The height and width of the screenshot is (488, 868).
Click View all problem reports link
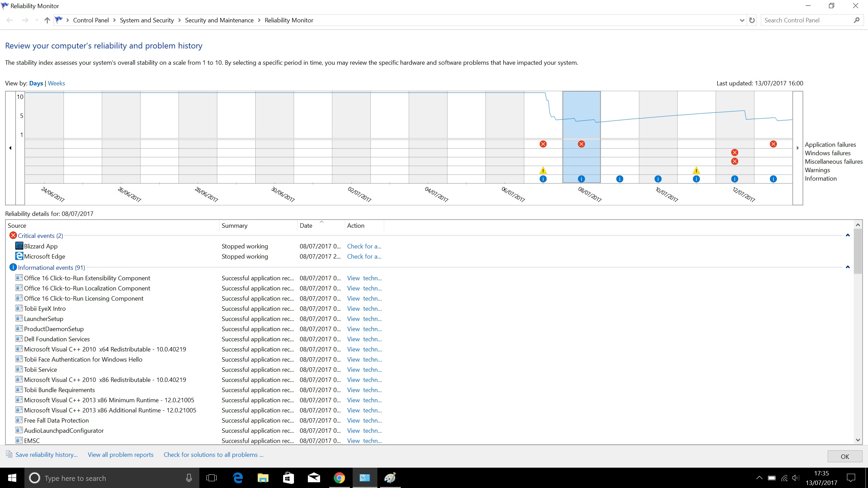(x=120, y=454)
